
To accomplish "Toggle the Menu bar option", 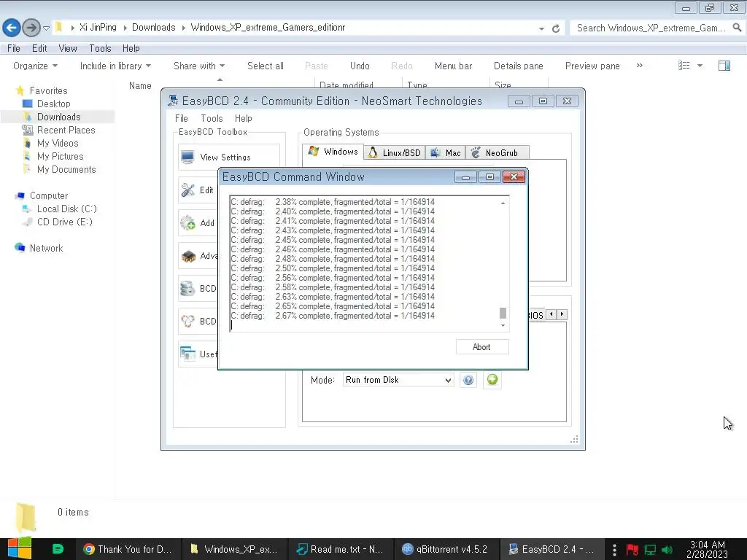I will click(x=453, y=66).
